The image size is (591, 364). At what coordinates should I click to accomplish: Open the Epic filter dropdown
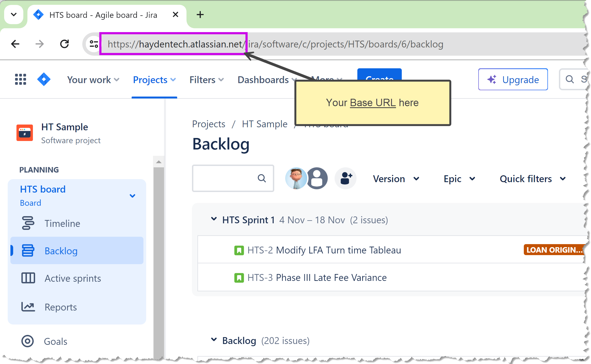coord(459,179)
